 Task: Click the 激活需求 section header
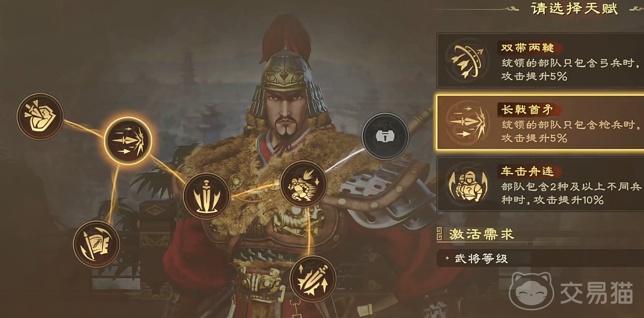(x=481, y=234)
